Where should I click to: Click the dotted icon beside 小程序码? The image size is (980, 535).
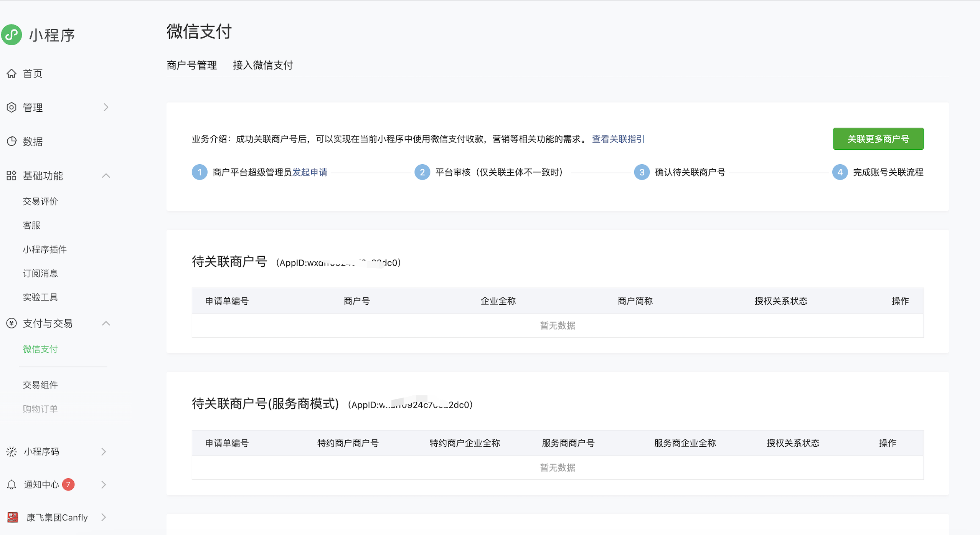point(12,451)
